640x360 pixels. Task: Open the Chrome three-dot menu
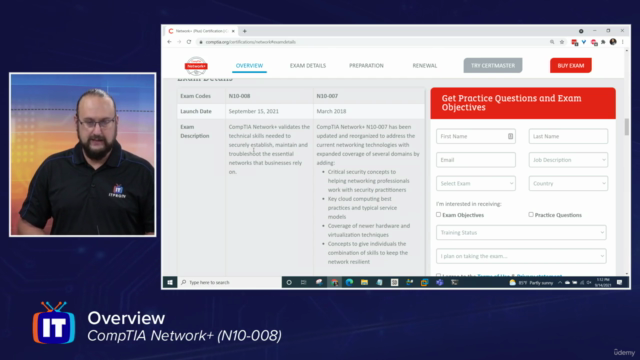[x=622, y=42]
